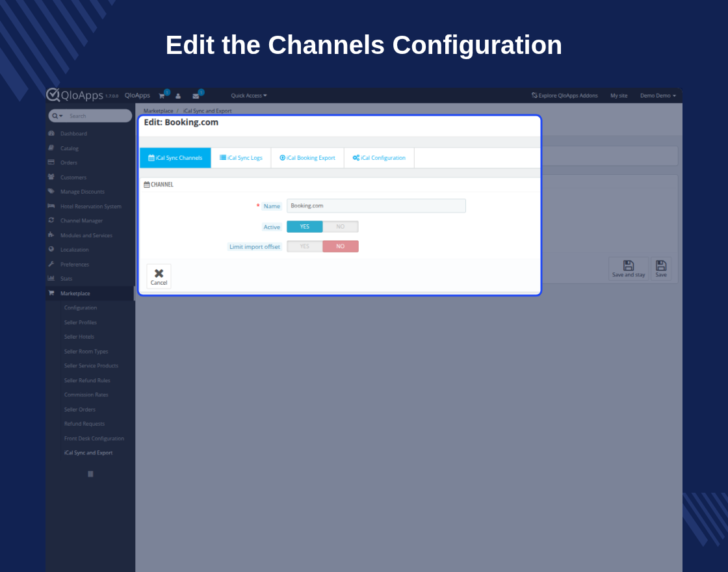Viewport: 728px width, 572px height.
Task: Open Seller Room Types submenu item
Action: [x=86, y=352]
